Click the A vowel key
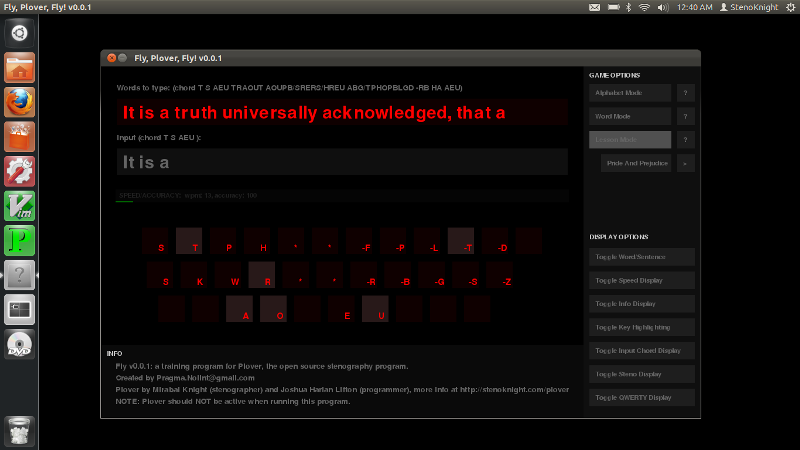This screenshot has width=800, height=450. (239, 309)
